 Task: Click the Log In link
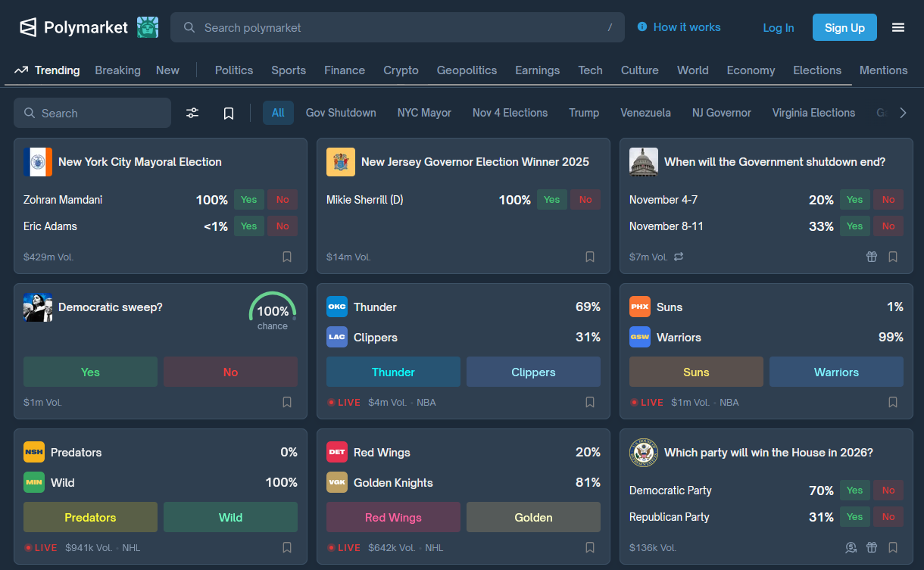(x=779, y=28)
